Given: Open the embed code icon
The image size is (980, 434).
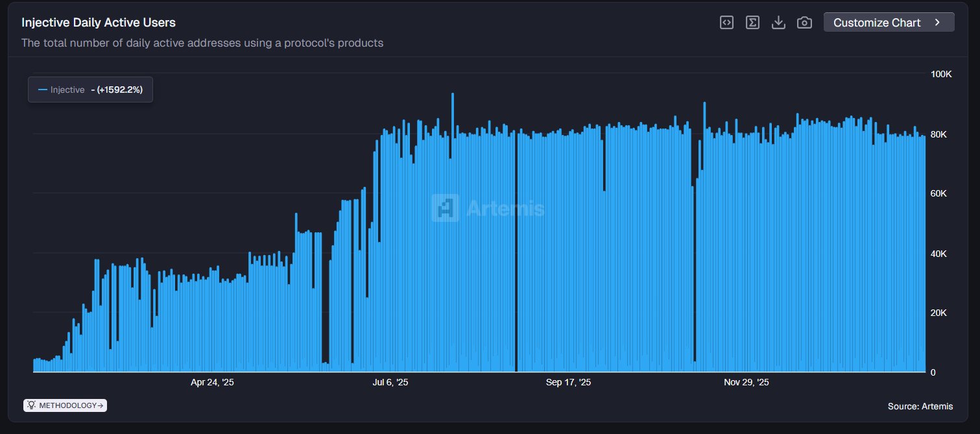Looking at the screenshot, I should pyautogui.click(x=726, y=23).
